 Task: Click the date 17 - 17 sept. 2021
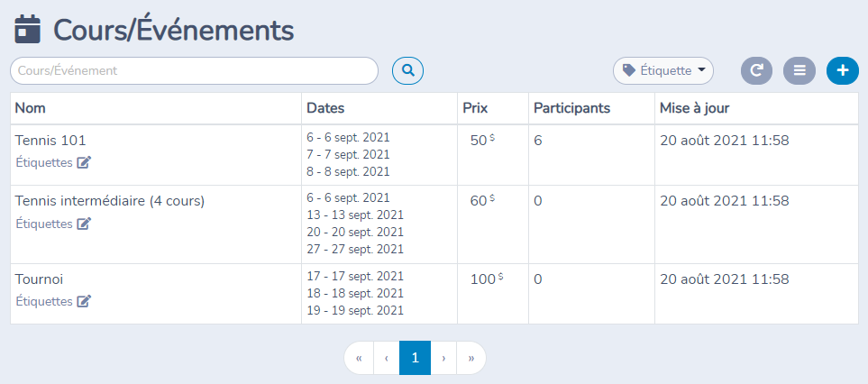[x=355, y=276]
